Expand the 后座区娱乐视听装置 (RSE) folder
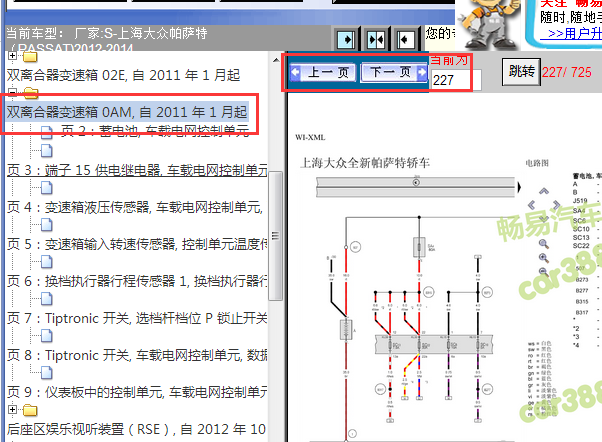602x442 pixels. click(x=12, y=409)
